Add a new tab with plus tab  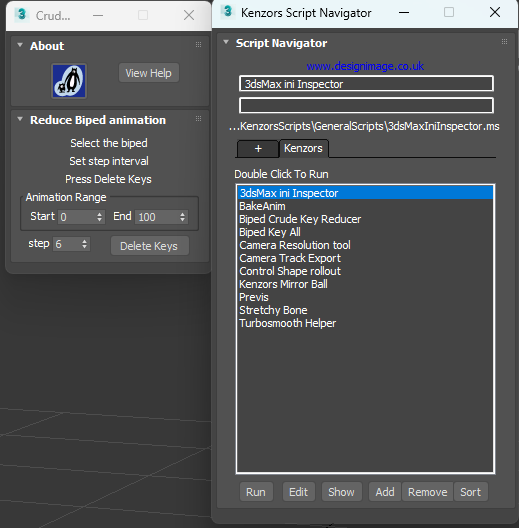click(x=258, y=148)
